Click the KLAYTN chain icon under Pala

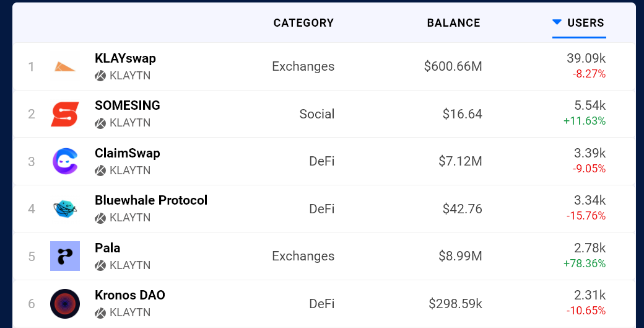(100, 265)
